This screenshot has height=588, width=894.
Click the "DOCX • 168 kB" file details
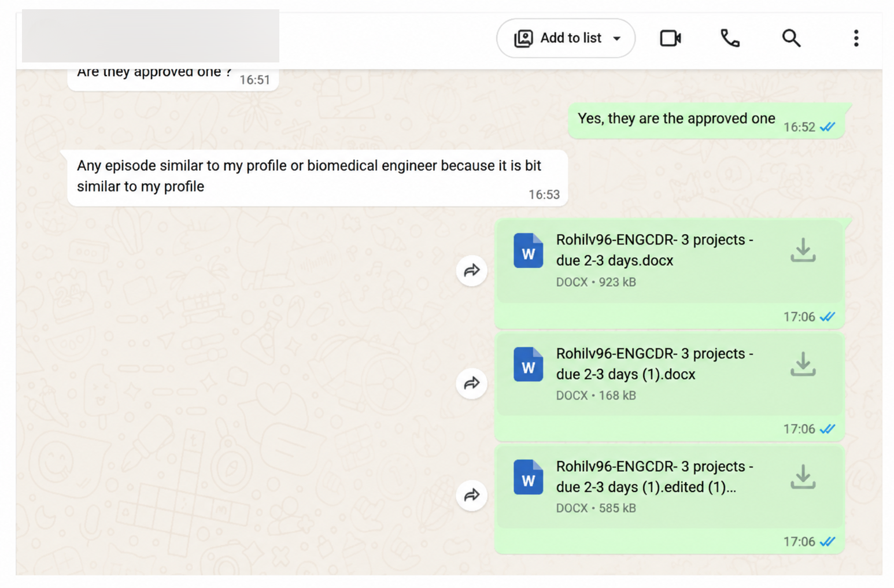pos(596,395)
